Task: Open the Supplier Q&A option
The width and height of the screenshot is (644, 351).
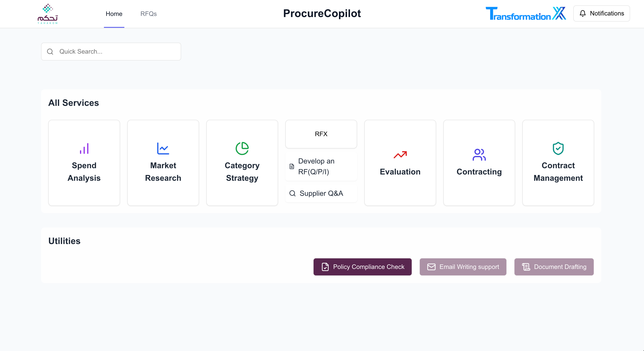Action: click(321, 193)
